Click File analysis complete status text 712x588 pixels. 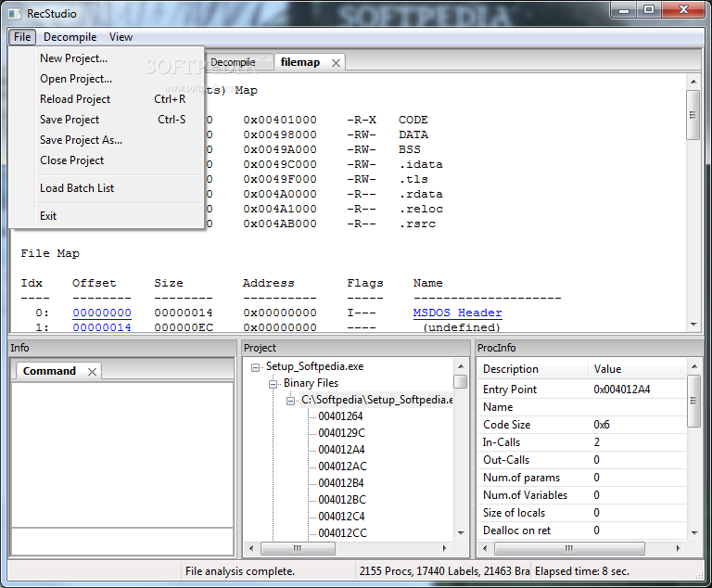(240, 571)
